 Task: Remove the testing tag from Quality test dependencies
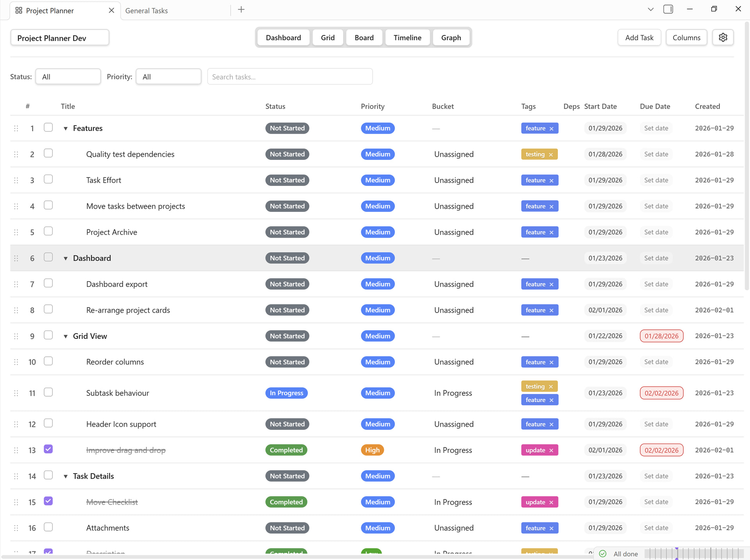pyautogui.click(x=551, y=155)
